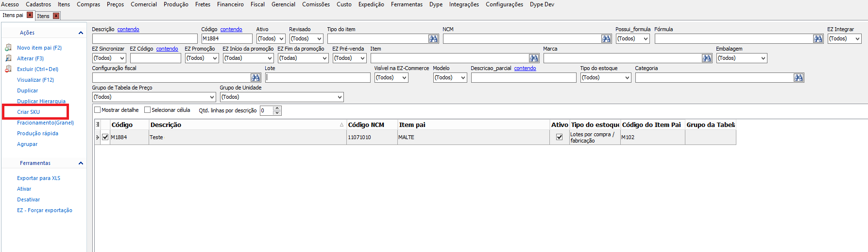
Task: Switch to the Itens tab
Action: point(43,16)
